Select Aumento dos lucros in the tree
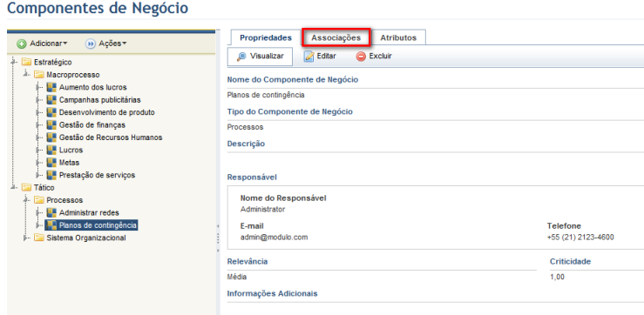Screen dimensions: 644x315 click(x=93, y=87)
